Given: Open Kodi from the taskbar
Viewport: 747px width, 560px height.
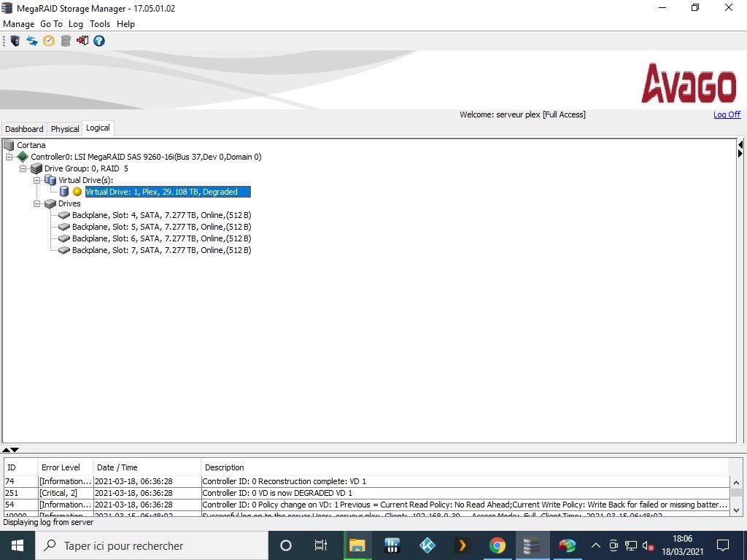Looking at the screenshot, I should pos(427,545).
